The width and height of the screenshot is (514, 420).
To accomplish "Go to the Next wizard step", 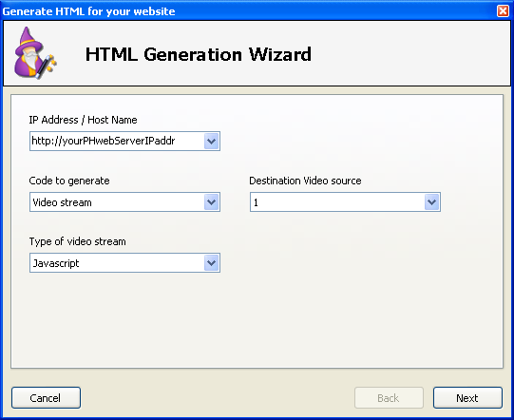I will [467, 398].
